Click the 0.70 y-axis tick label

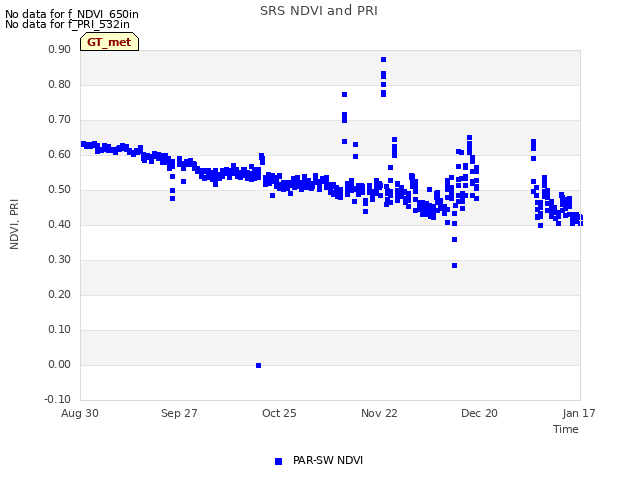click(x=60, y=120)
